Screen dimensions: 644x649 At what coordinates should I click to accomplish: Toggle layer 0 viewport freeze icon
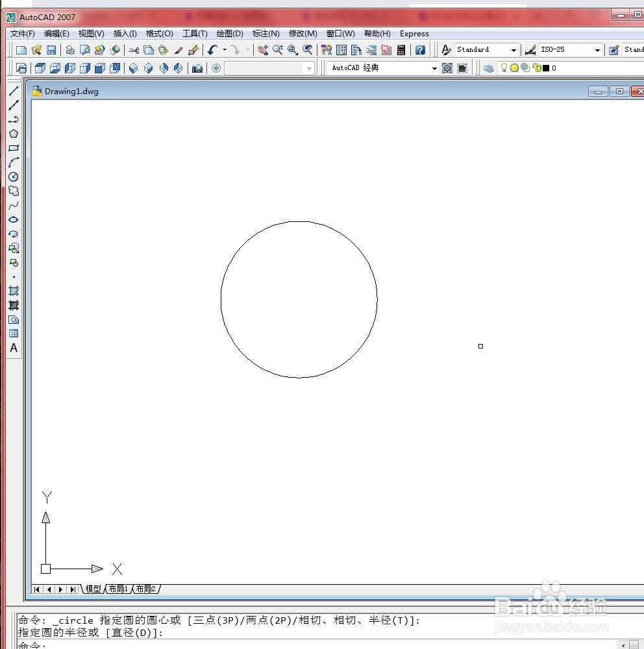coord(526,68)
